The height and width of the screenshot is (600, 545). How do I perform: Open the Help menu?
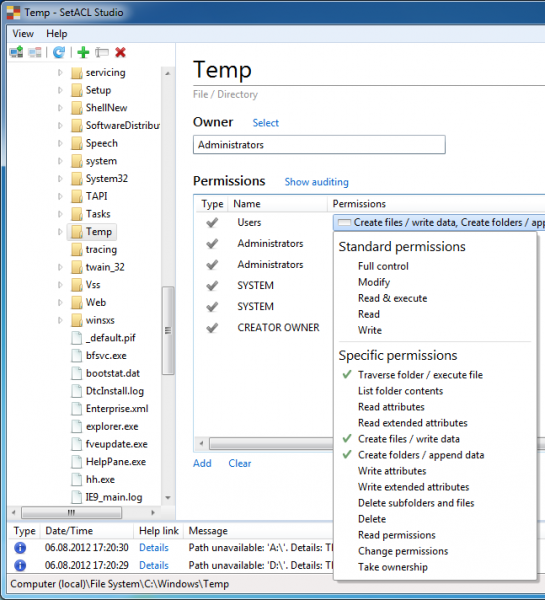tap(57, 34)
